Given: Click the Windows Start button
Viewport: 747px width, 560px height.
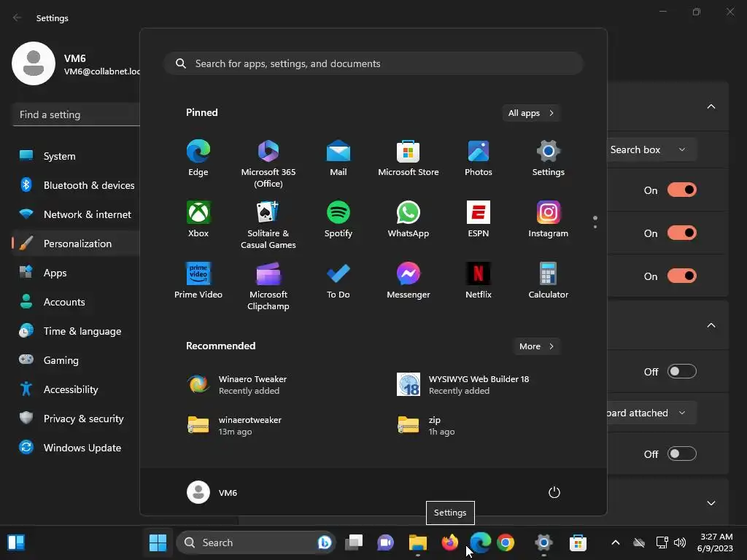Looking at the screenshot, I should point(158,542).
